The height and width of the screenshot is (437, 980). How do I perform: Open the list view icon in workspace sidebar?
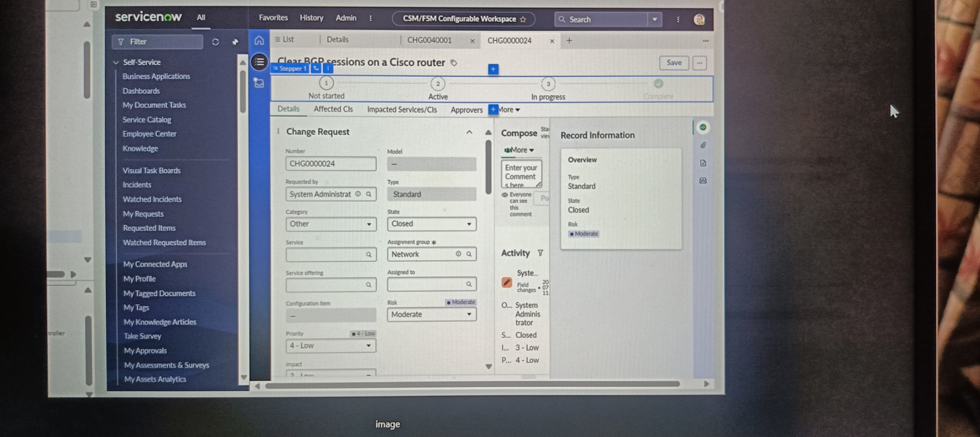tap(259, 62)
